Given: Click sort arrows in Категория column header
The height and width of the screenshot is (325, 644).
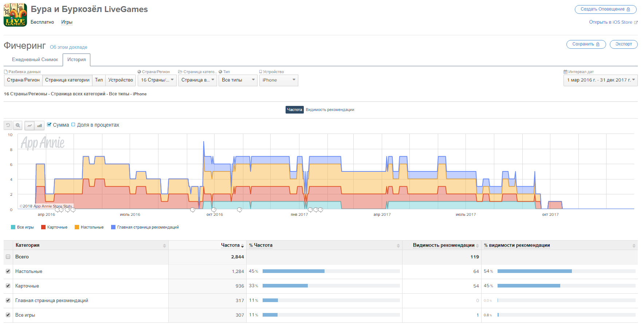Looking at the screenshot, I should click(x=164, y=246).
